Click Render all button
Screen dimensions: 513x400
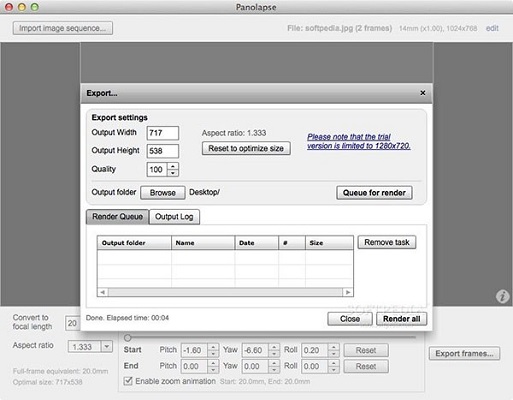point(401,319)
